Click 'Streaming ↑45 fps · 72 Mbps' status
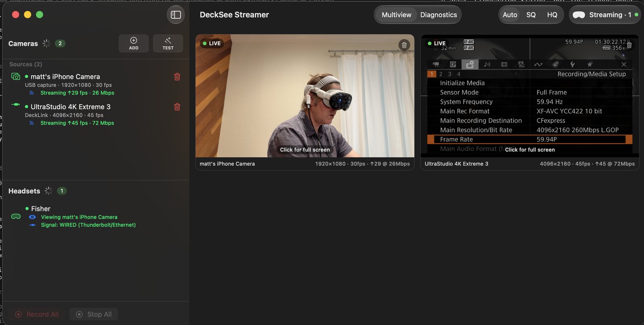This screenshot has width=644, height=325. coord(77,123)
